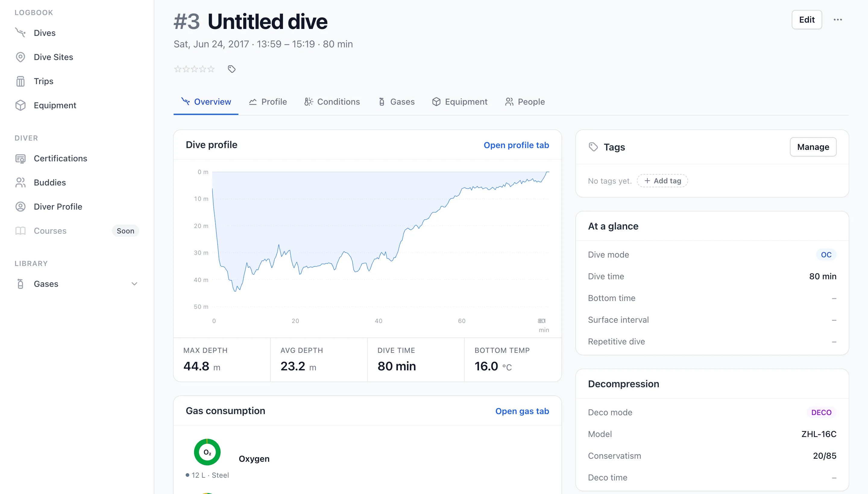This screenshot has height=494, width=868.
Task: Click the 'No tags yet.' text
Action: pyautogui.click(x=610, y=181)
